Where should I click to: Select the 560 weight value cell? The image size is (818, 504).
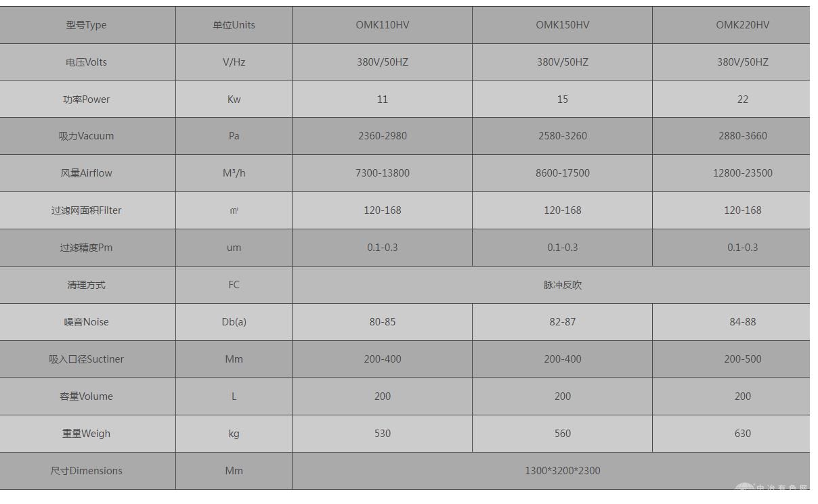click(562, 434)
